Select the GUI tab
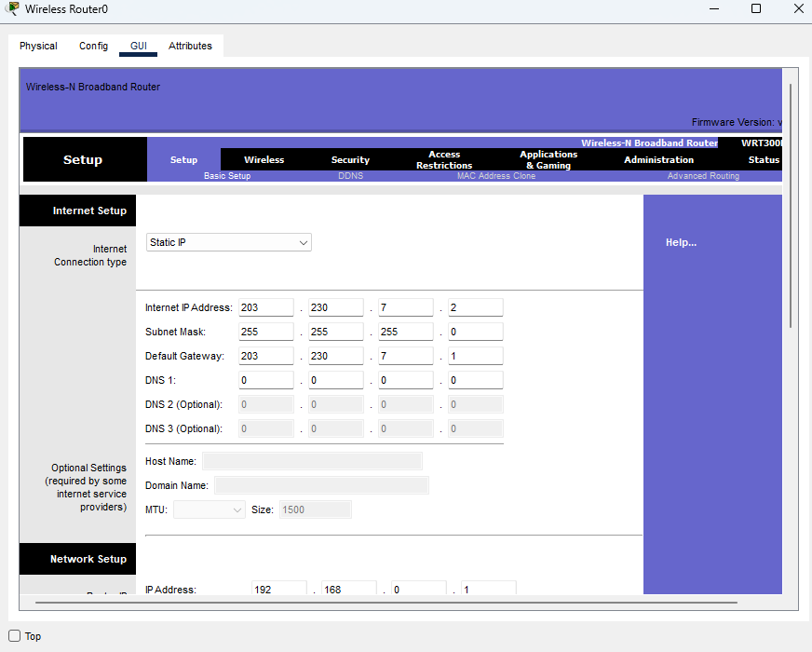Image resolution: width=812 pixels, height=652 pixels. point(138,46)
